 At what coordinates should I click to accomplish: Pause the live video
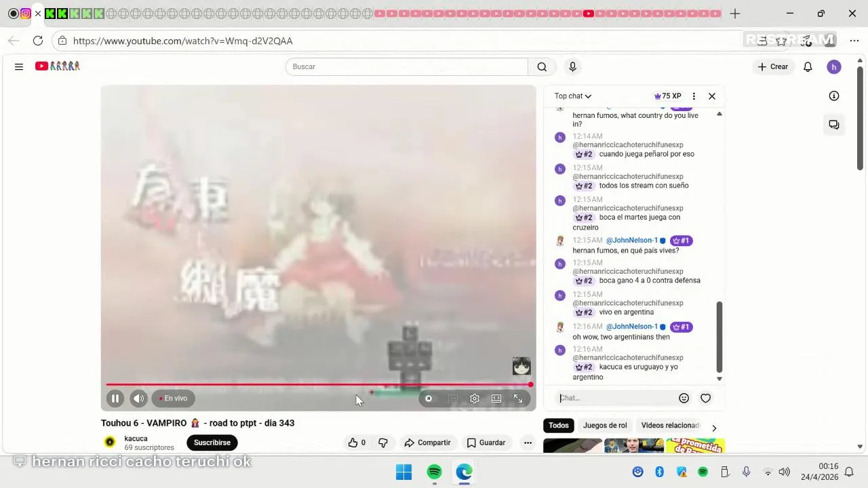click(115, 399)
